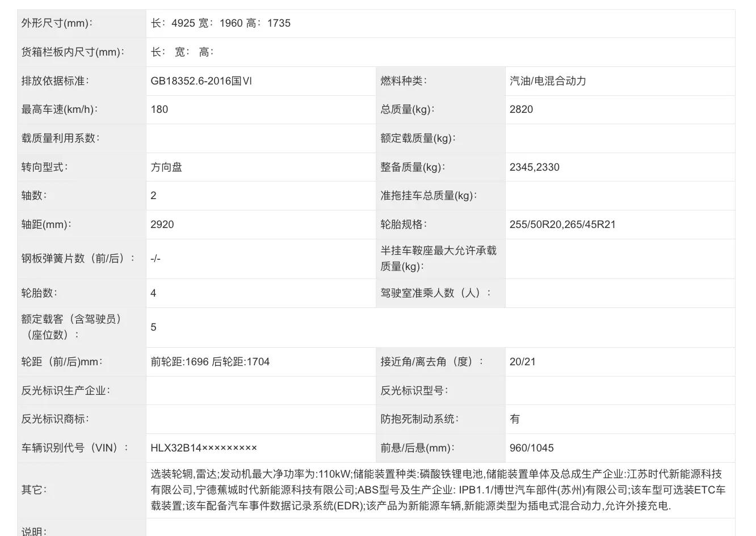This screenshot has width=756, height=536.
Task: Click the 轮胎规格 label
Action: coord(404,225)
